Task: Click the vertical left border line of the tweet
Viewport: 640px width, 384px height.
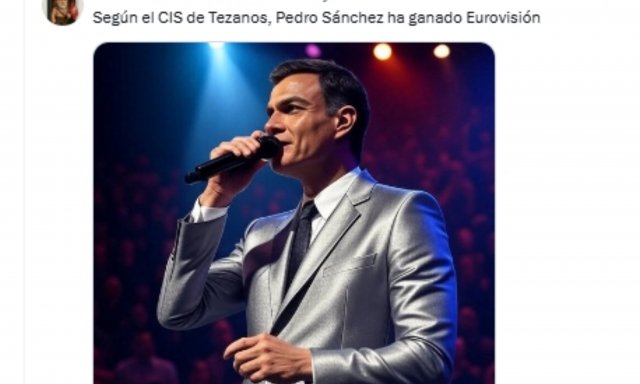Action: pos(24,192)
